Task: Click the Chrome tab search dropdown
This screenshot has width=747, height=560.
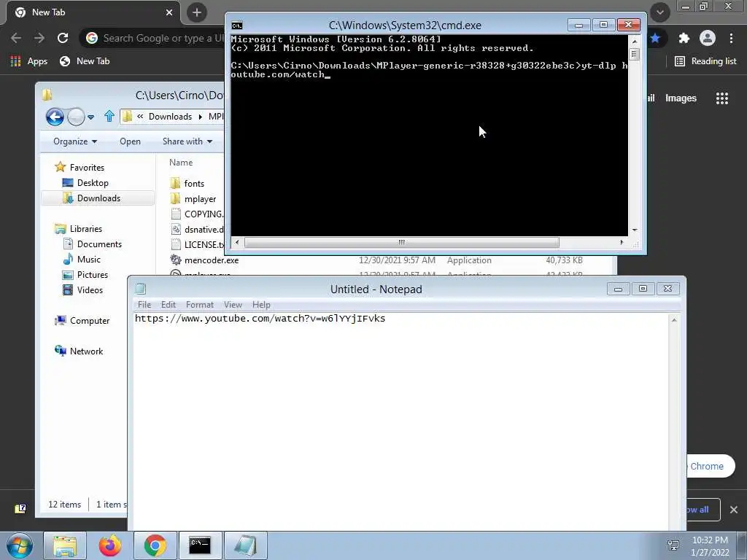Action: click(660, 12)
